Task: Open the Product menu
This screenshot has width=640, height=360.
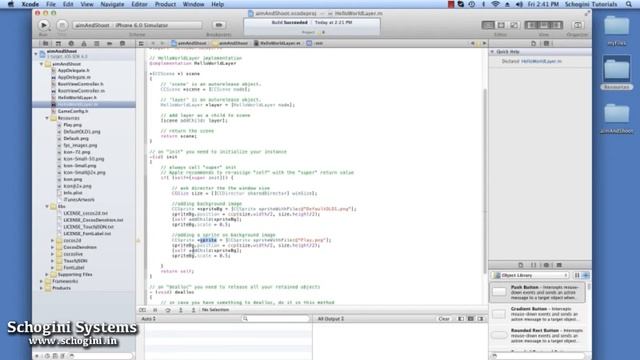Action: 165,4
